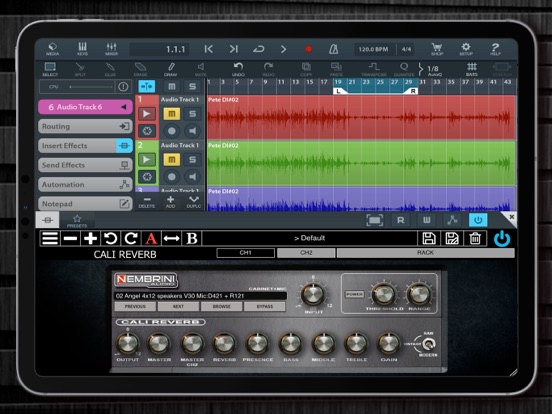Toggle the blue track height button
The width and height of the screenshot is (552, 414).
[146, 86]
